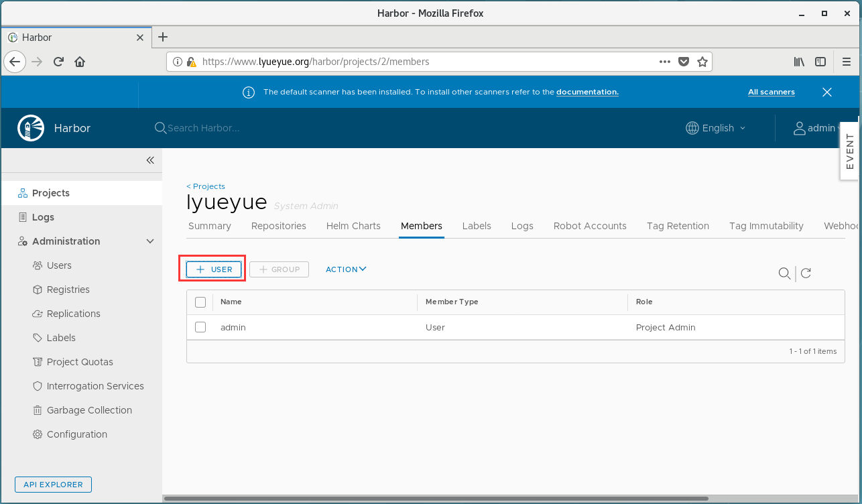
Task: Open the documentation link in banner
Action: tap(587, 92)
